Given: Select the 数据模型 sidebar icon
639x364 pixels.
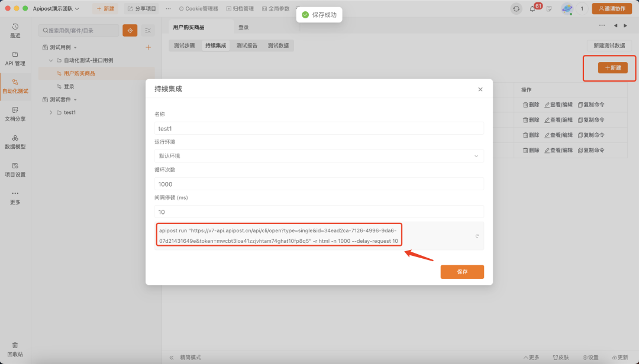Looking at the screenshot, I should point(15,142).
